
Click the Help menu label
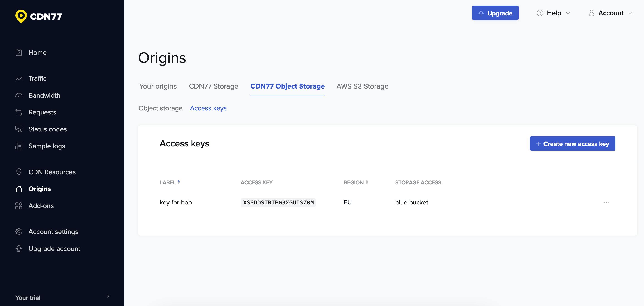[x=554, y=13]
